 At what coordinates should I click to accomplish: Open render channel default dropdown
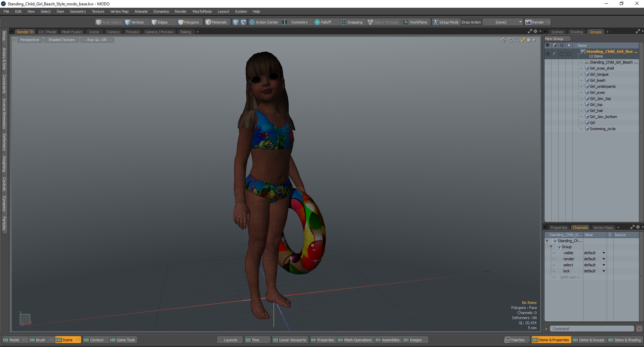(594, 259)
